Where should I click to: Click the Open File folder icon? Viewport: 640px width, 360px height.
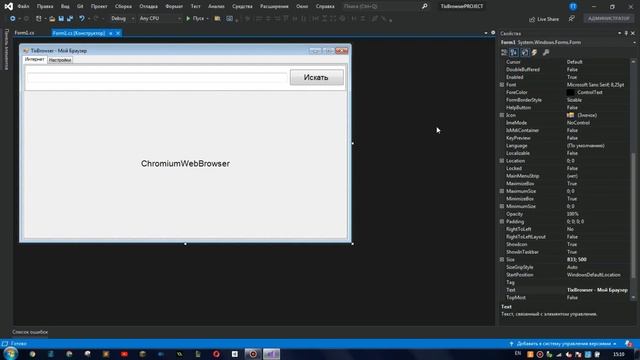click(52, 19)
